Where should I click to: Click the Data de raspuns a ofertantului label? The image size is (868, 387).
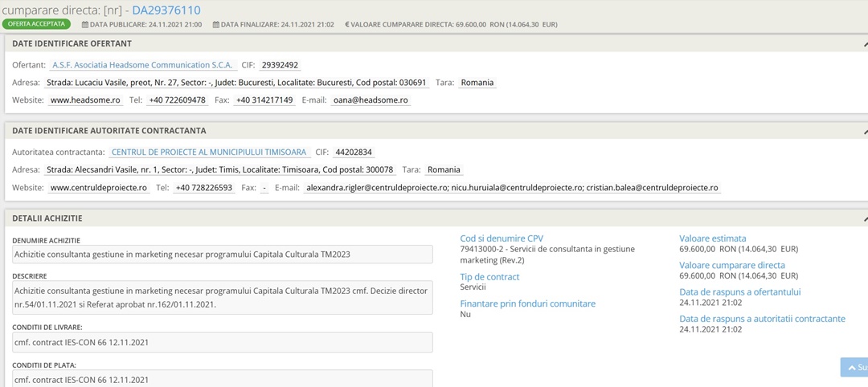coord(739,292)
